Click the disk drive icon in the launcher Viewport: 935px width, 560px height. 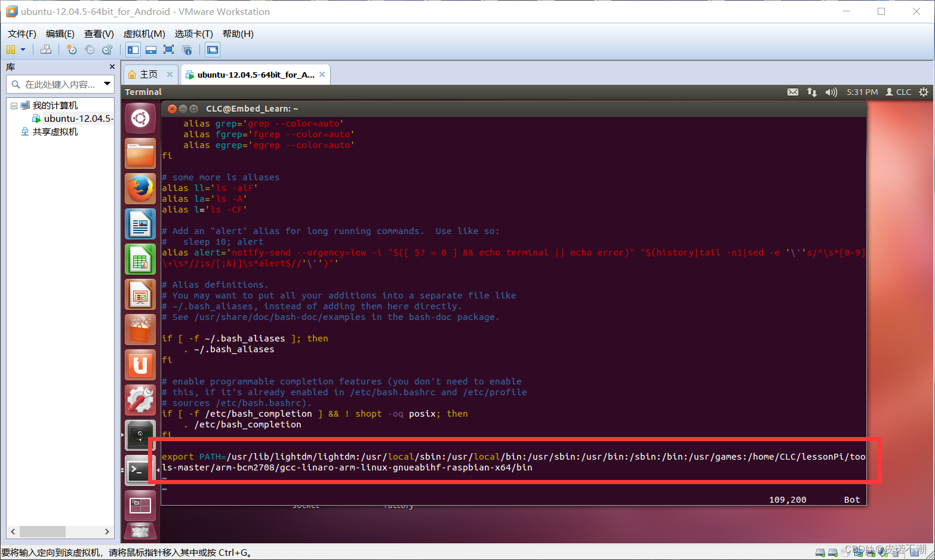(140, 435)
